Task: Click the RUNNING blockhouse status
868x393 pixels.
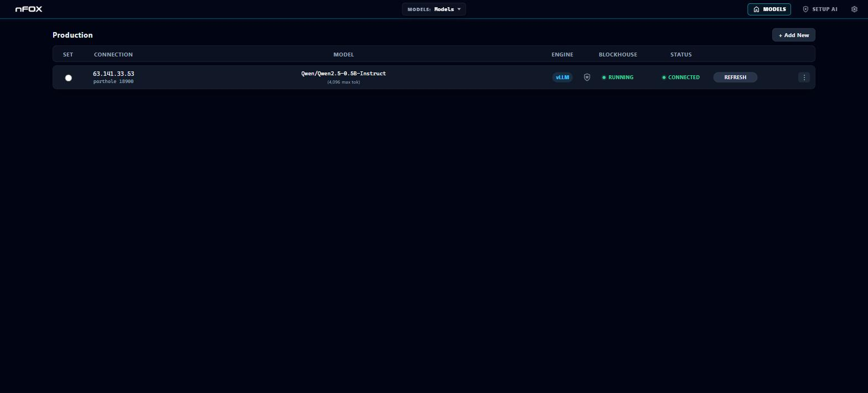Action: (618, 77)
